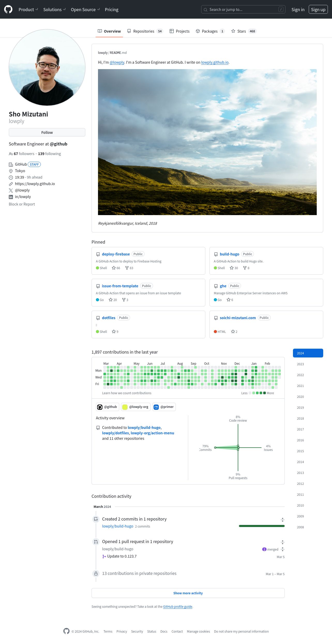
Task: Click the Sign in link
Action: pyautogui.click(x=298, y=10)
